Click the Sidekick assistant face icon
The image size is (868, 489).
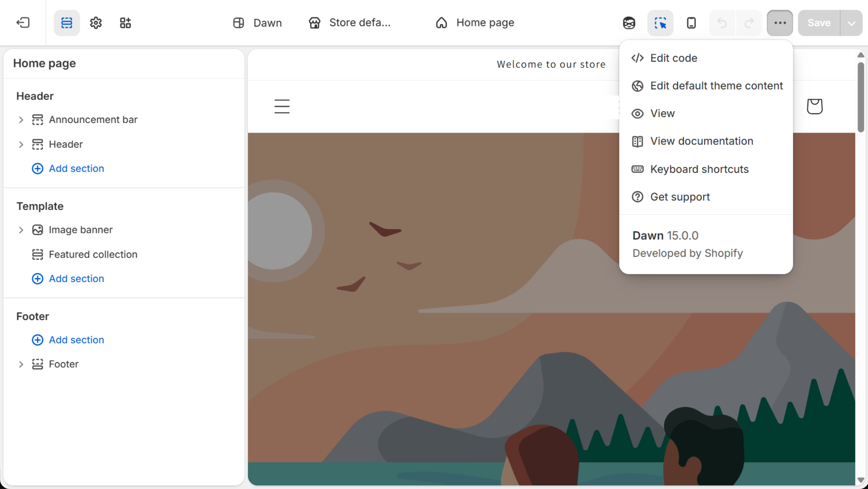pyautogui.click(x=629, y=23)
